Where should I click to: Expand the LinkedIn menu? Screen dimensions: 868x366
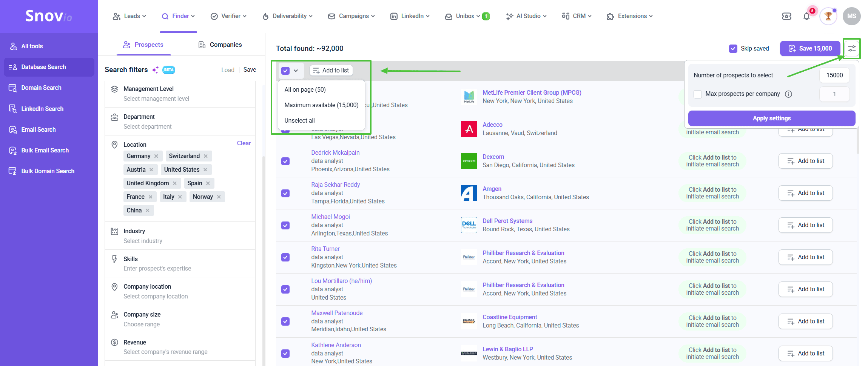point(410,16)
